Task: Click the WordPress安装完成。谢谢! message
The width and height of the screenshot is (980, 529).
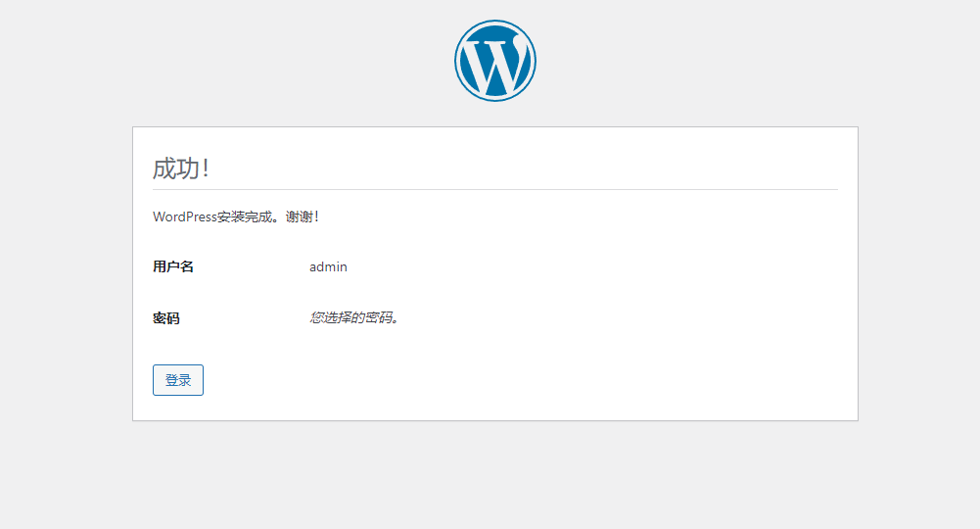Action: click(236, 216)
